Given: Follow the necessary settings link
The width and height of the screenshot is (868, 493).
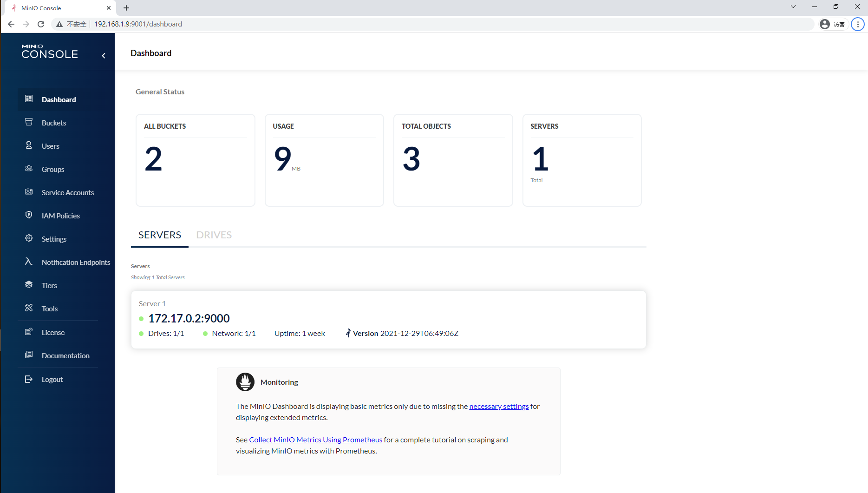Looking at the screenshot, I should pos(499,406).
